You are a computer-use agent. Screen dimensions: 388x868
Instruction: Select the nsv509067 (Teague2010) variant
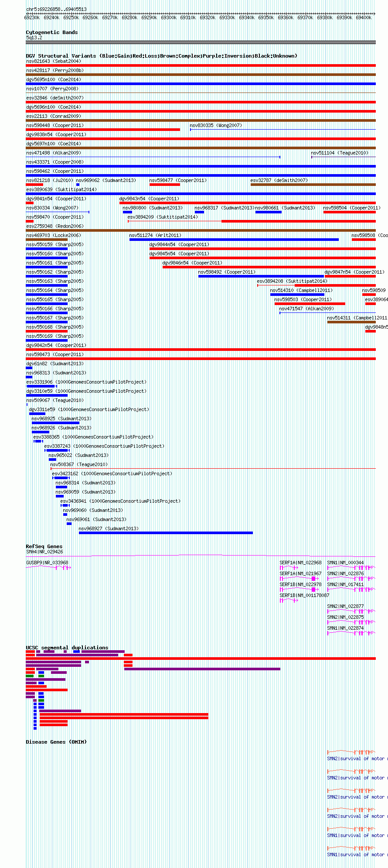pyautogui.click(x=27, y=405)
